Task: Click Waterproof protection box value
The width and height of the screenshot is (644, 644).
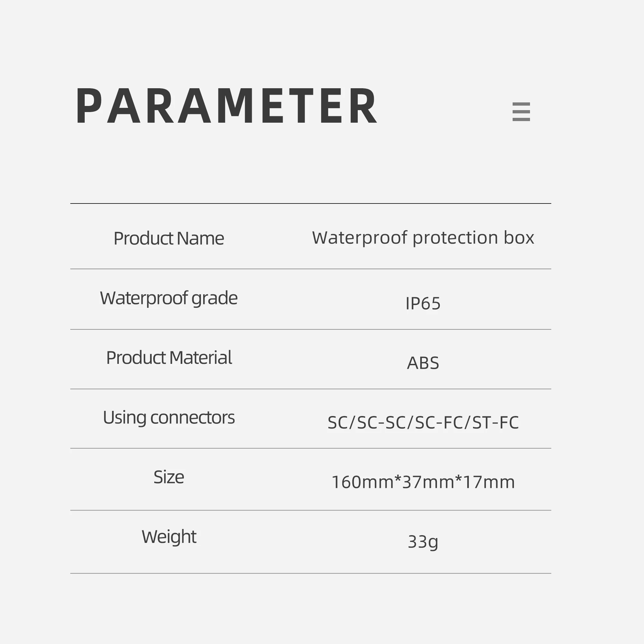Action: pos(423,238)
